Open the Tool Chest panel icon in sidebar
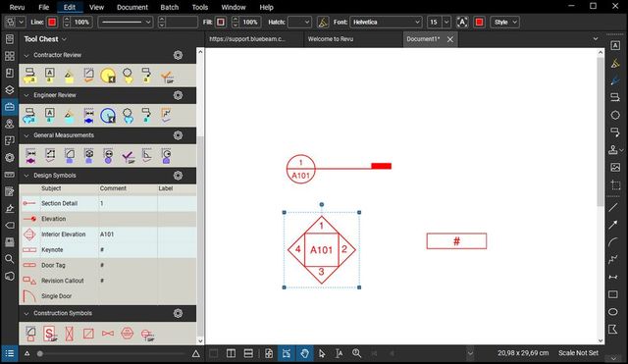The image size is (628, 364). [10, 107]
